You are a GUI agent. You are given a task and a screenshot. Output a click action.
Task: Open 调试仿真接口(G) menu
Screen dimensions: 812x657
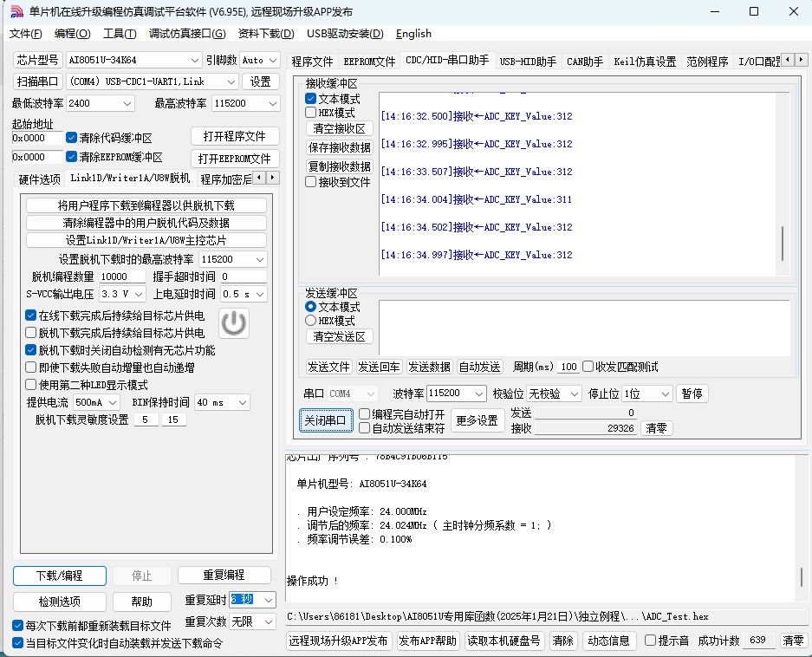tap(187, 34)
